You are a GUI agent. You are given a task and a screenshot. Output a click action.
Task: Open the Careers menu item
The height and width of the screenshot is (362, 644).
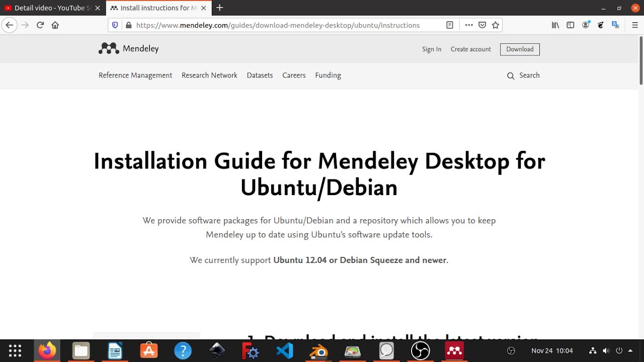pos(294,75)
